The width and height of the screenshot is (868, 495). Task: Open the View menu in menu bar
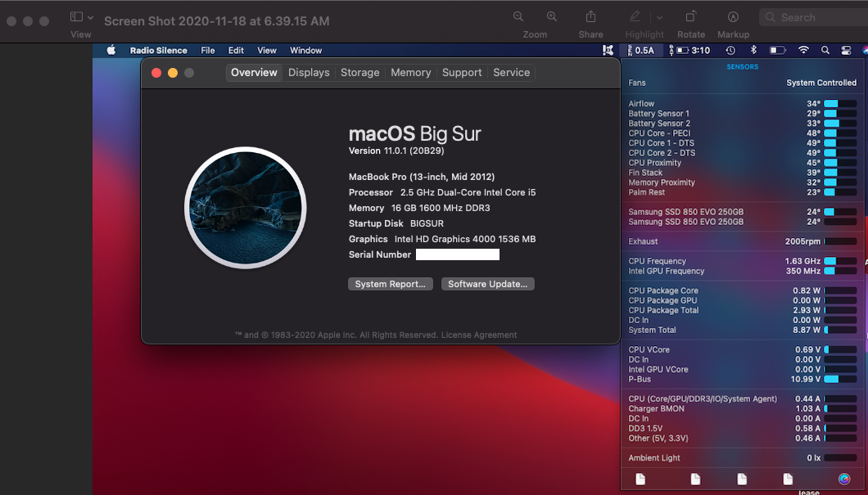[267, 51]
